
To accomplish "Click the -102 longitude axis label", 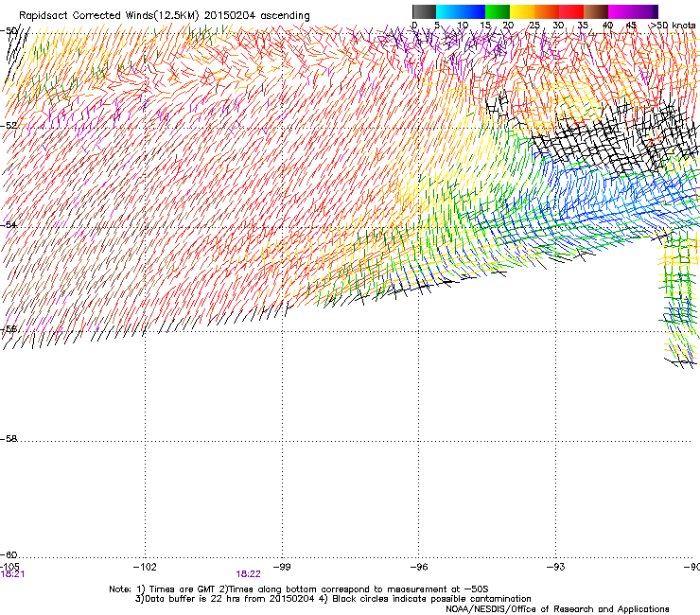I will [145, 567].
